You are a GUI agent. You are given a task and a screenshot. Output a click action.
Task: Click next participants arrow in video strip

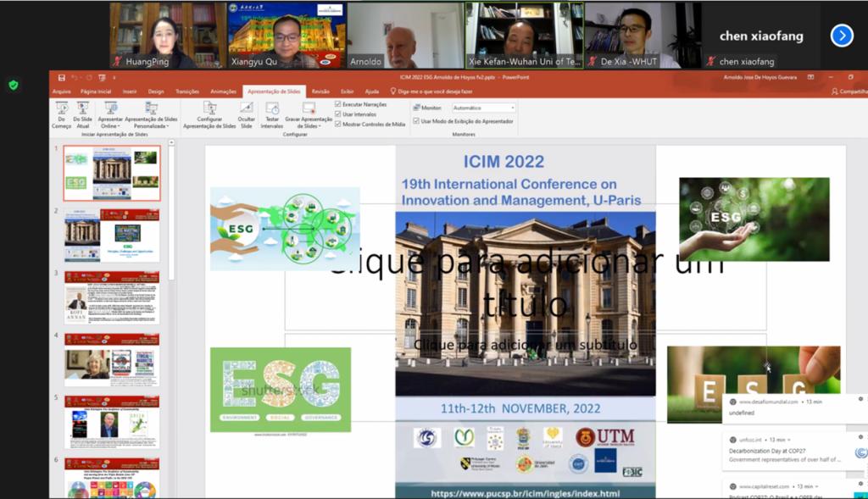pos(841,36)
